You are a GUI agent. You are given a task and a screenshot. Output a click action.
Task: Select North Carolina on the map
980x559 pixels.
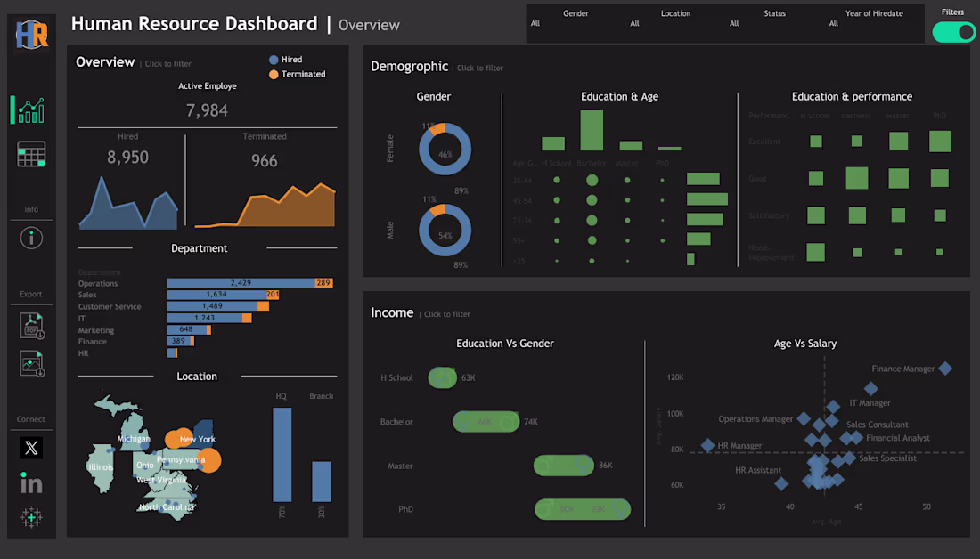pyautogui.click(x=167, y=507)
